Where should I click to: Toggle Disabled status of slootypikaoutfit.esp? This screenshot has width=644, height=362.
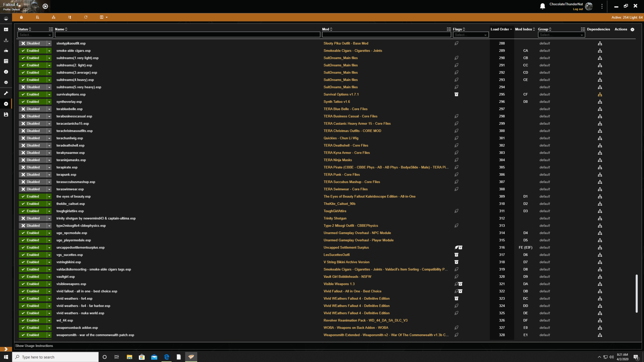tap(33, 44)
